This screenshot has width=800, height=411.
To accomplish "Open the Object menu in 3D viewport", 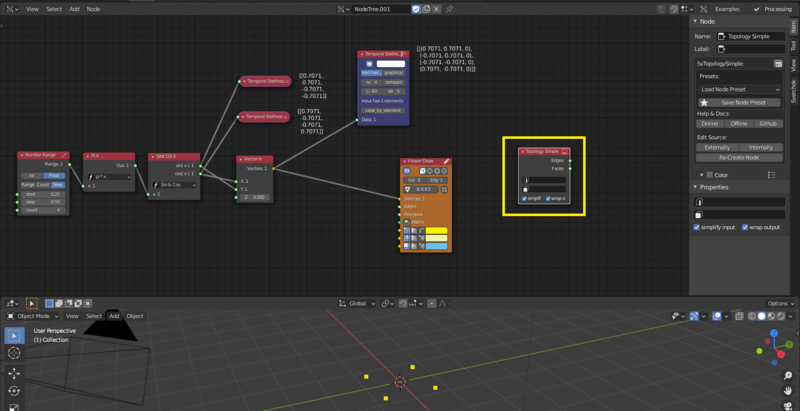I will 135,316.
